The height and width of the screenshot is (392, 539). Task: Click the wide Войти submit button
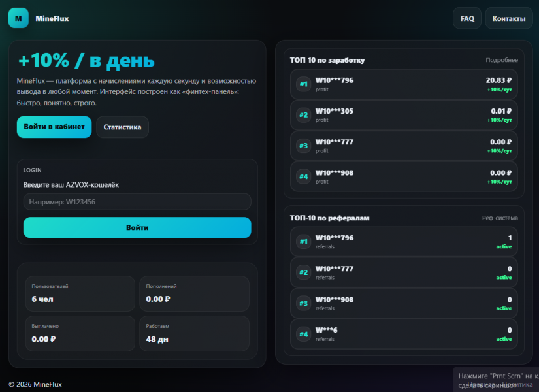(x=137, y=227)
